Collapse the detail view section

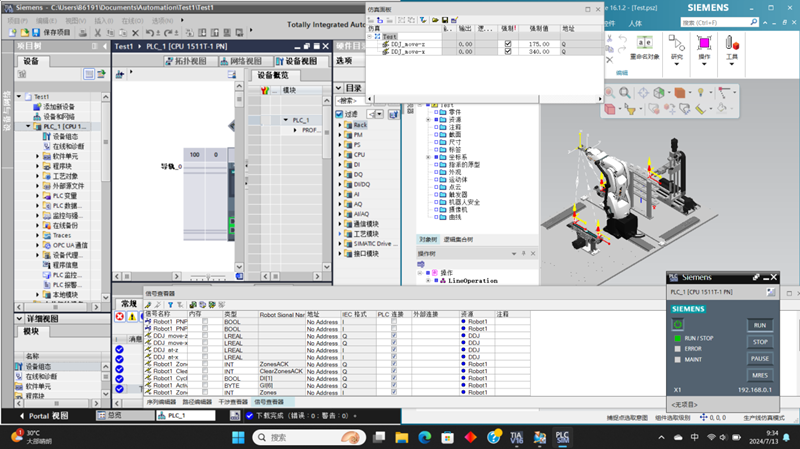pos(19,318)
